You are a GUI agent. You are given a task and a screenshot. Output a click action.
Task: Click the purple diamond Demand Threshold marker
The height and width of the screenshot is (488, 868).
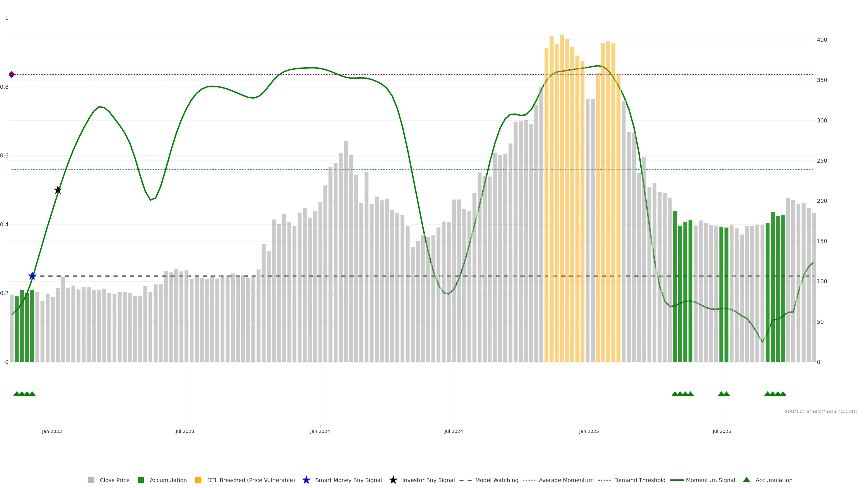coord(12,74)
